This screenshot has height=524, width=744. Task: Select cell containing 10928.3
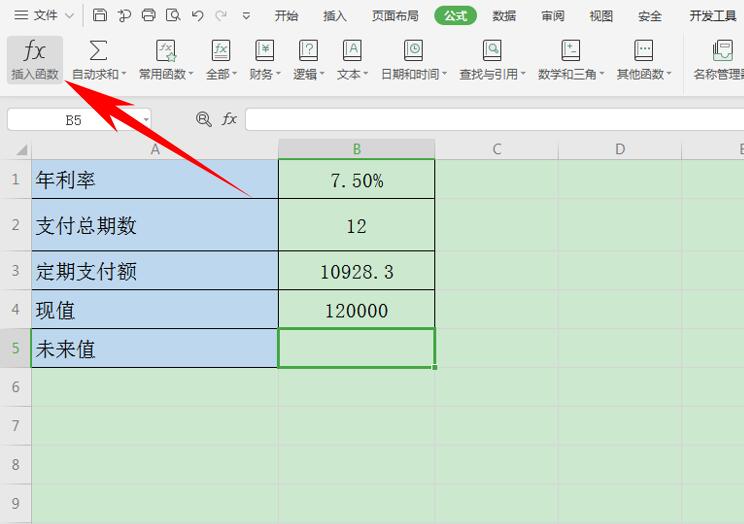(x=356, y=271)
